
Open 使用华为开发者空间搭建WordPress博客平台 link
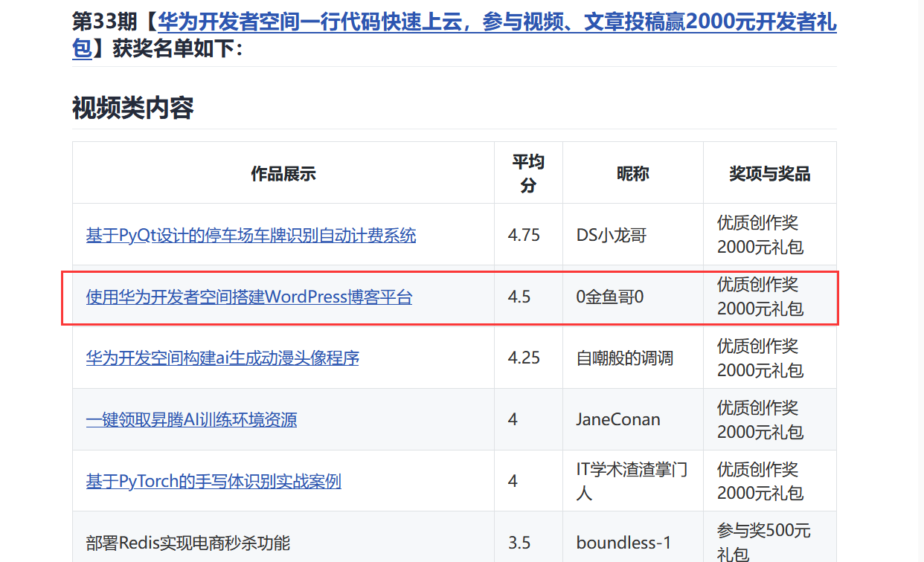[248, 297]
